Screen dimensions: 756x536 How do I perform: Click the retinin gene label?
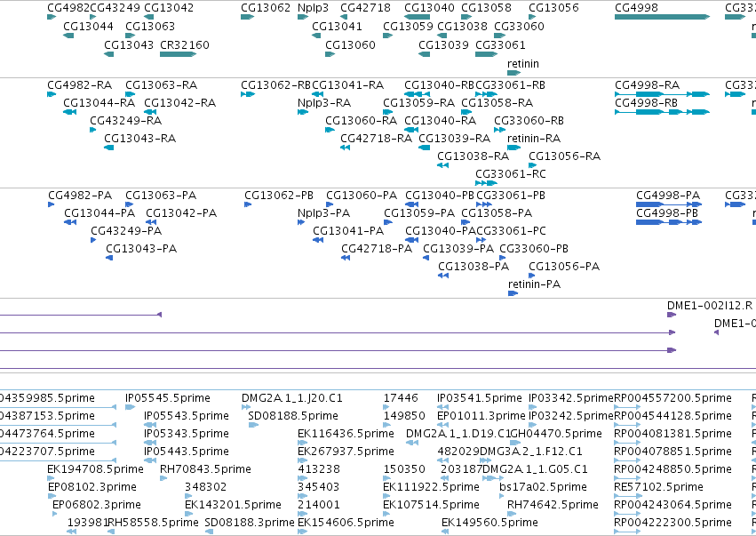tap(523, 64)
